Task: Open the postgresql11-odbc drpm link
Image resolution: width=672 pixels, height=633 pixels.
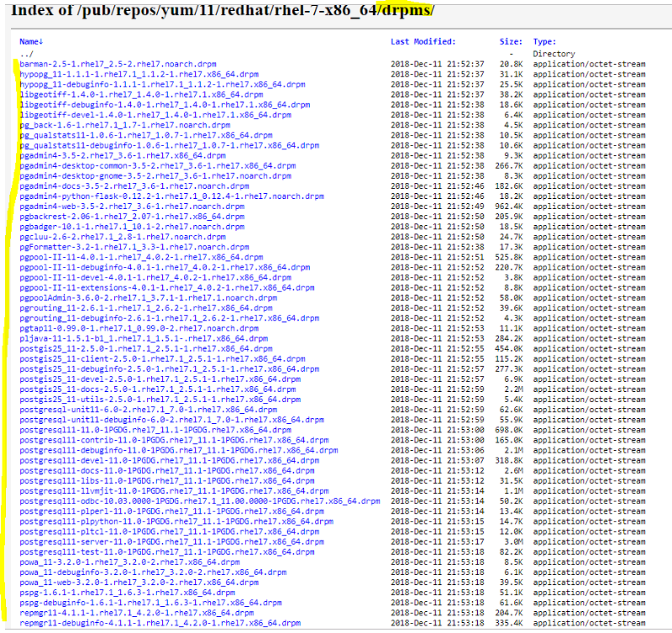Action: 199,501
